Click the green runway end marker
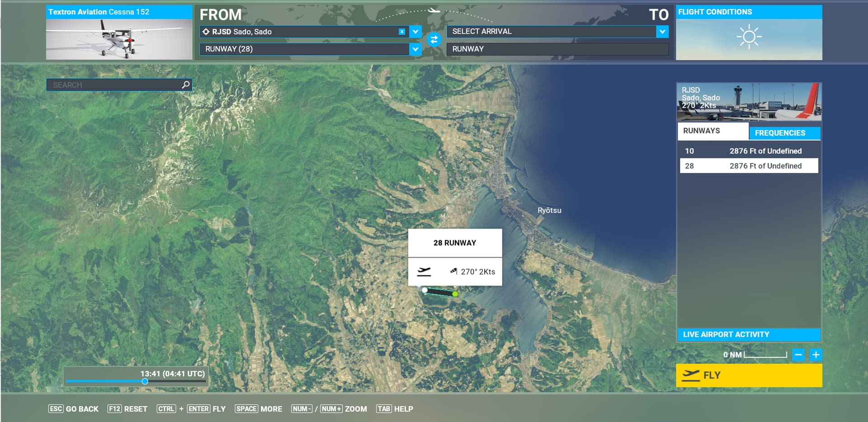Screen dimensions: 868x422 click(x=455, y=294)
